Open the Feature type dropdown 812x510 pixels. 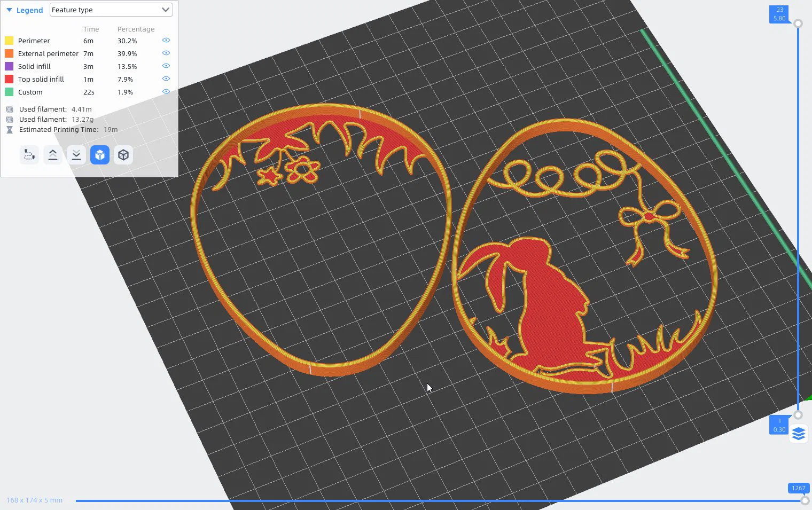click(111, 10)
